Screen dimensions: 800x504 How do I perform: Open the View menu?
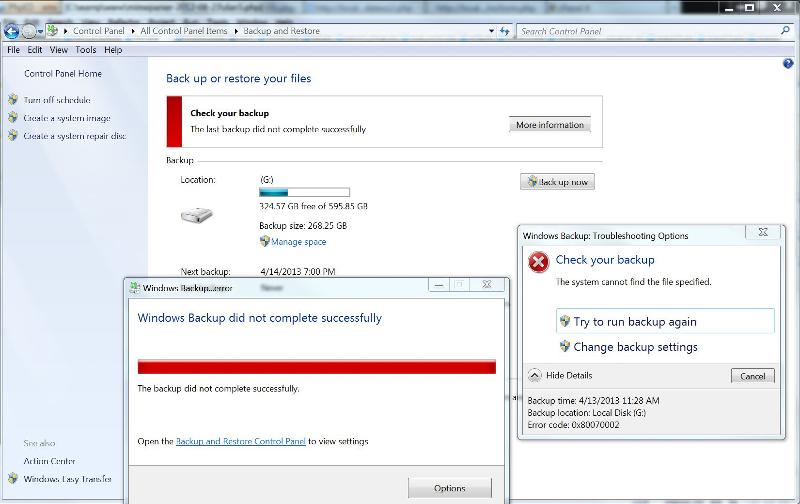(x=59, y=49)
